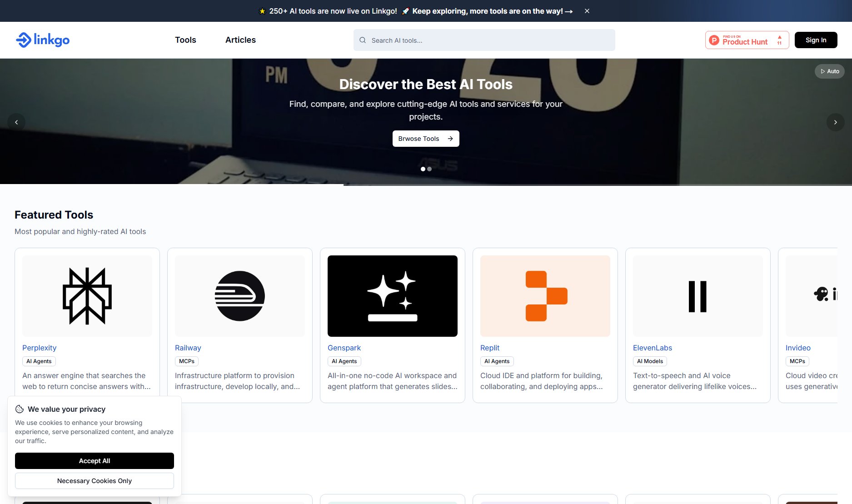The height and width of the screenshot is (504, 852).
Task: Open Railway by clicking its logo
Action: pos(239,295)
